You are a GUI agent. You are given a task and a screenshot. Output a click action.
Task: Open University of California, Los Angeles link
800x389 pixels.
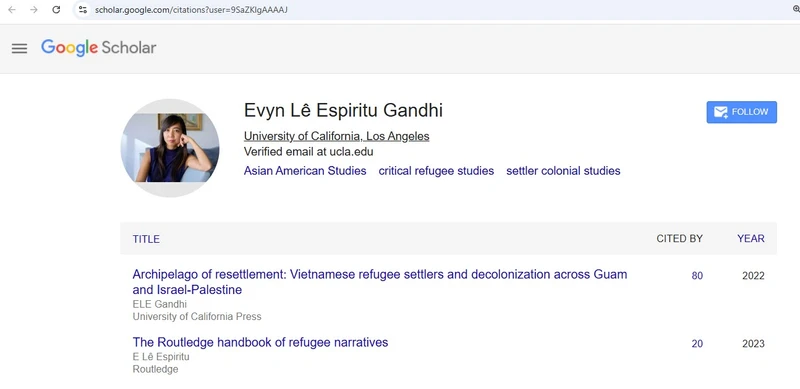336,136
